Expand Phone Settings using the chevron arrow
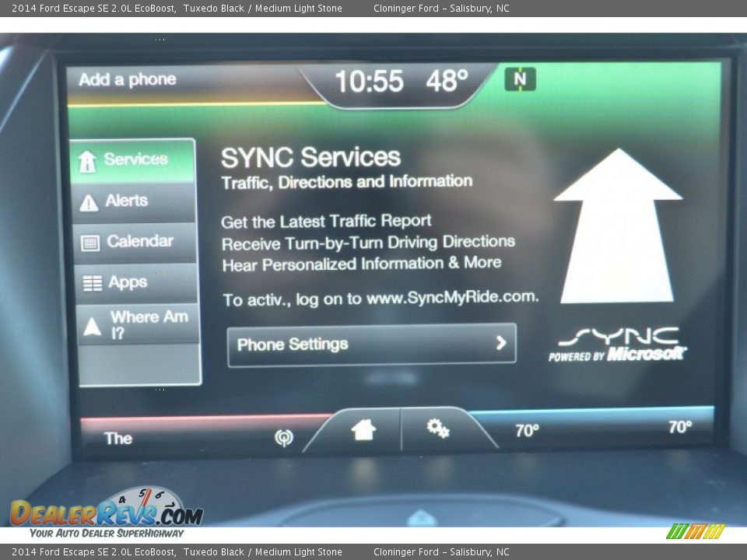 [501, 343]
